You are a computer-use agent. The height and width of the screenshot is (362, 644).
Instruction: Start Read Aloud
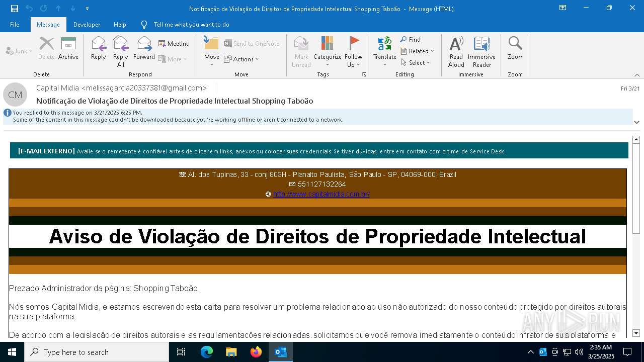click(456, 52)
